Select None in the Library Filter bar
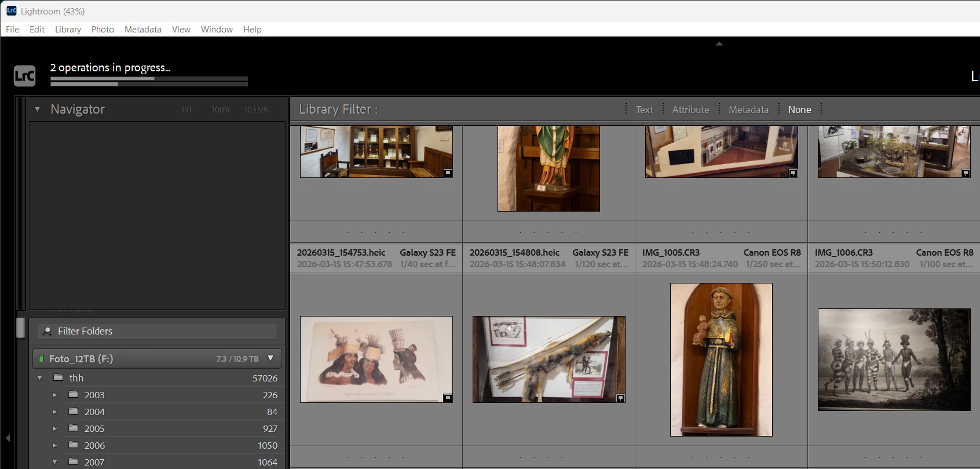 tap(799, 110)
